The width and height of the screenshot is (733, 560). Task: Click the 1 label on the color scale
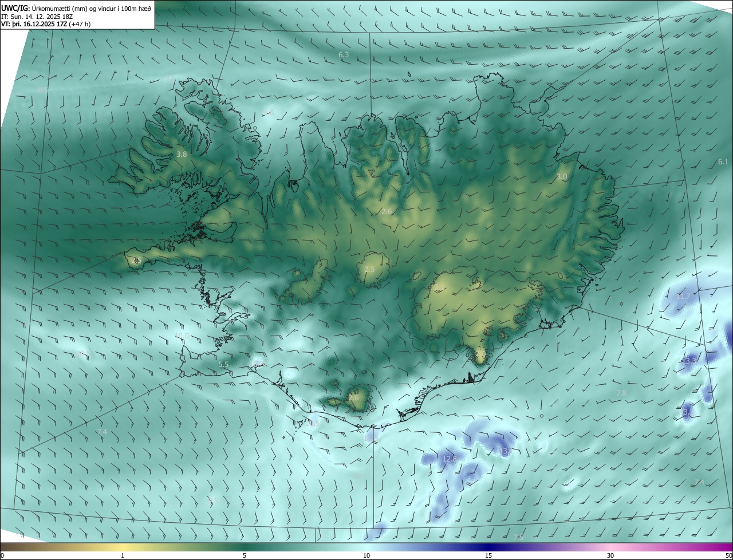click(123, 555)
